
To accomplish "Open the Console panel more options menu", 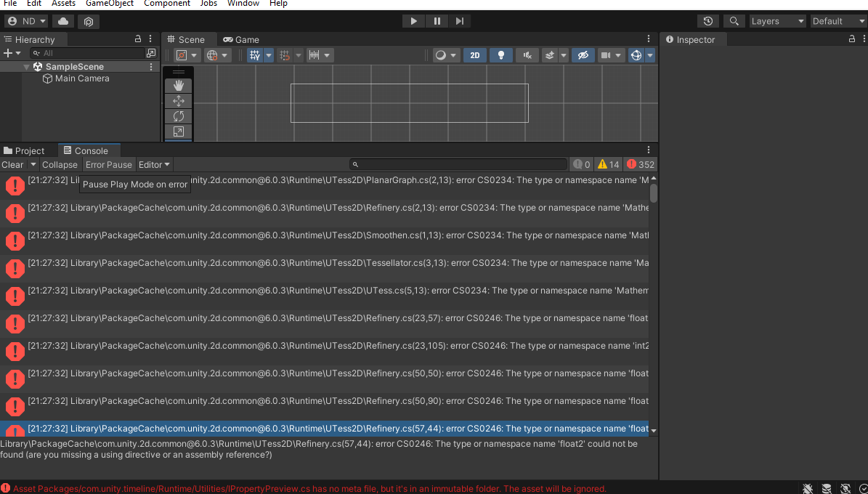I will (649, 150).
